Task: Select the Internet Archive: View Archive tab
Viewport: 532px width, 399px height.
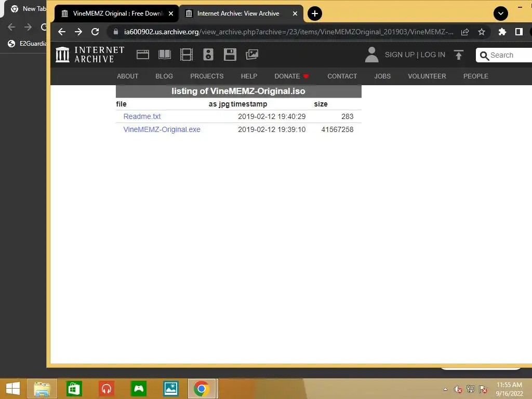Action: coord(241,14)
